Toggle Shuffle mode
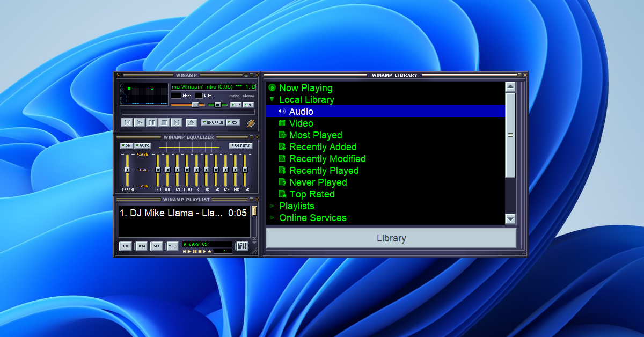The height and width of the screenshot is (337, 644). [213, 122]
